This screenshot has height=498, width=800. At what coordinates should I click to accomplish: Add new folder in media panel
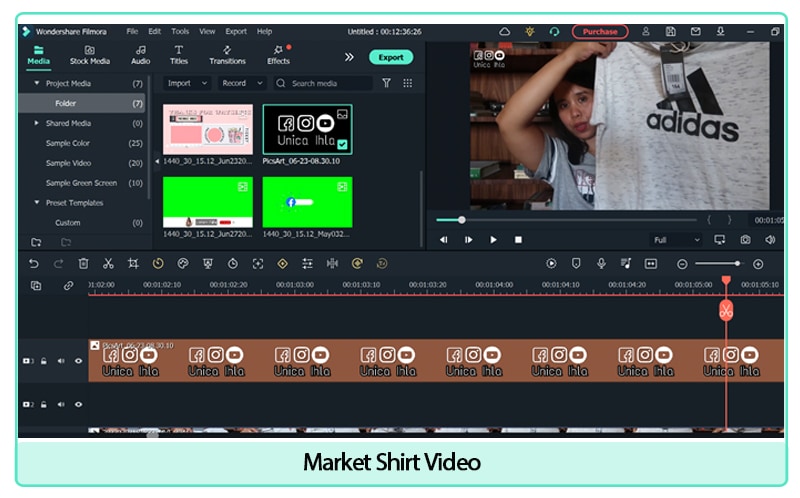click(x=36, y=242)
